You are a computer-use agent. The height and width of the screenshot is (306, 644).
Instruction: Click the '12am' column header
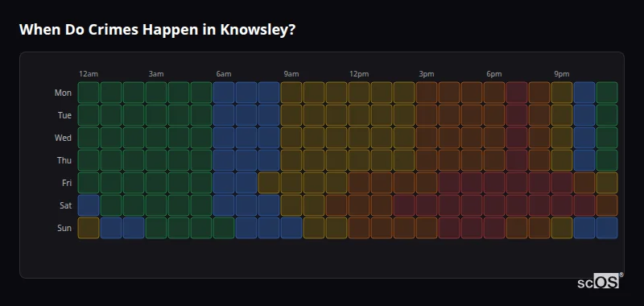pos(89,74)
